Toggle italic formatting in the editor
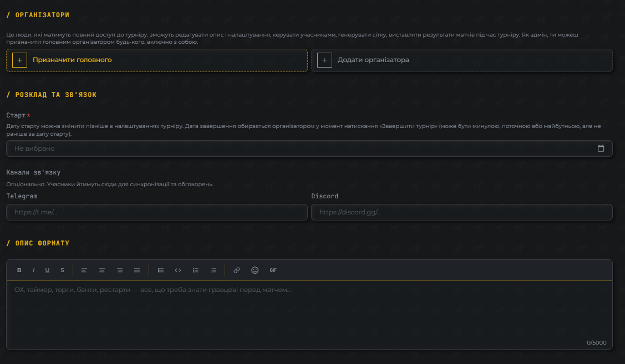This screenshot has height=364, width=625. (33, 270)
